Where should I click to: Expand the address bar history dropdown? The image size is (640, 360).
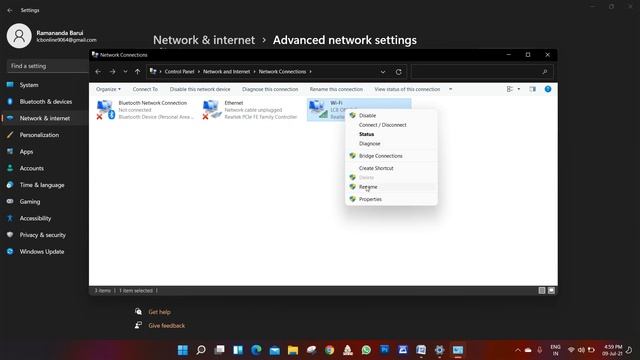pos(382,72)
